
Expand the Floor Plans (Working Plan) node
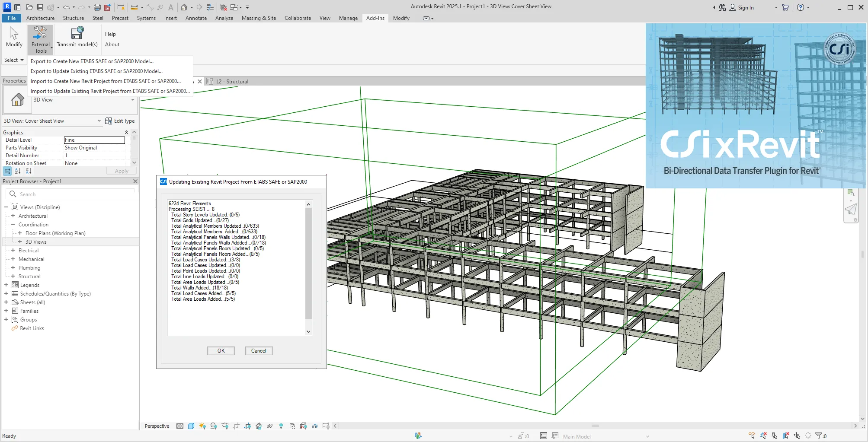coord(20,233)
